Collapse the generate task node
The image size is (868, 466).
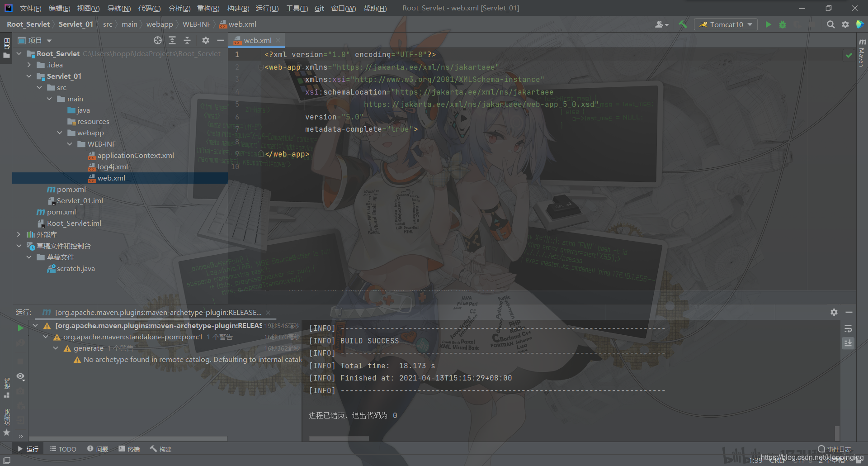point(56,348)
